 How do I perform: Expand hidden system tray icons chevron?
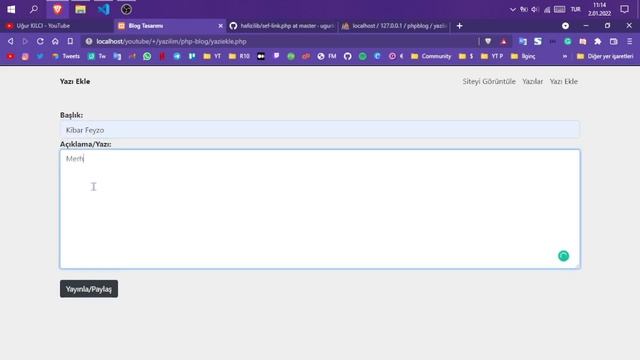click(513, 9)
